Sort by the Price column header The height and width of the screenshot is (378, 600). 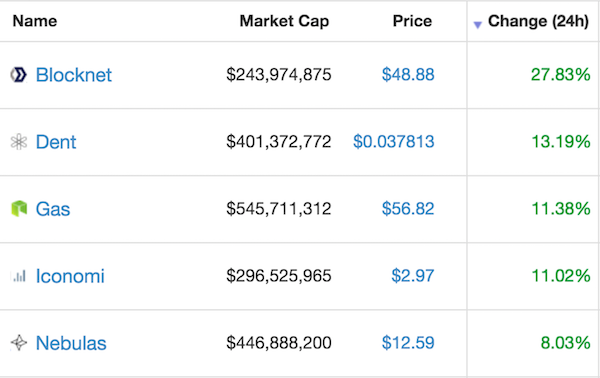pos(412,21)
